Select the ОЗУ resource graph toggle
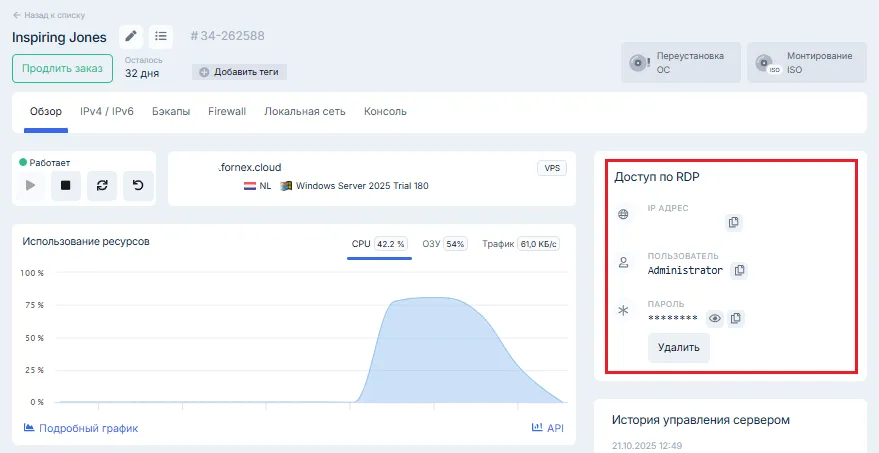 pos(444,244)
